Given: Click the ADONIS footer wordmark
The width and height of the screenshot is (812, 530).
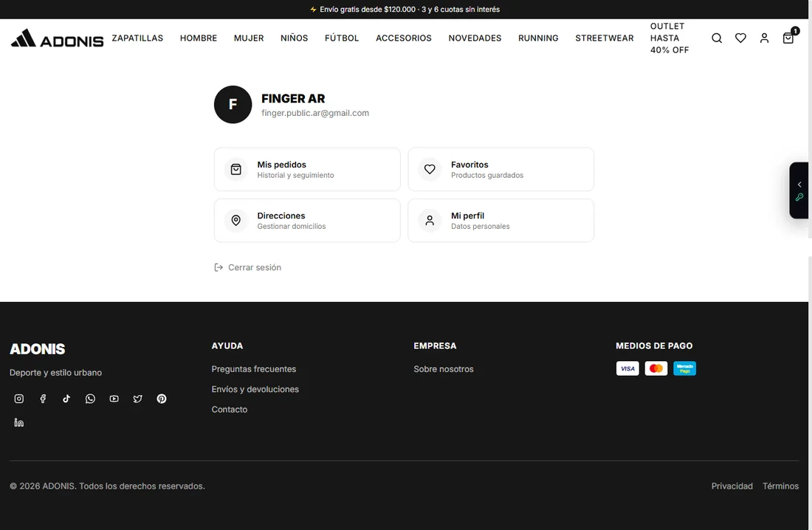Looking at the screenshot, I should coord(38,348).
